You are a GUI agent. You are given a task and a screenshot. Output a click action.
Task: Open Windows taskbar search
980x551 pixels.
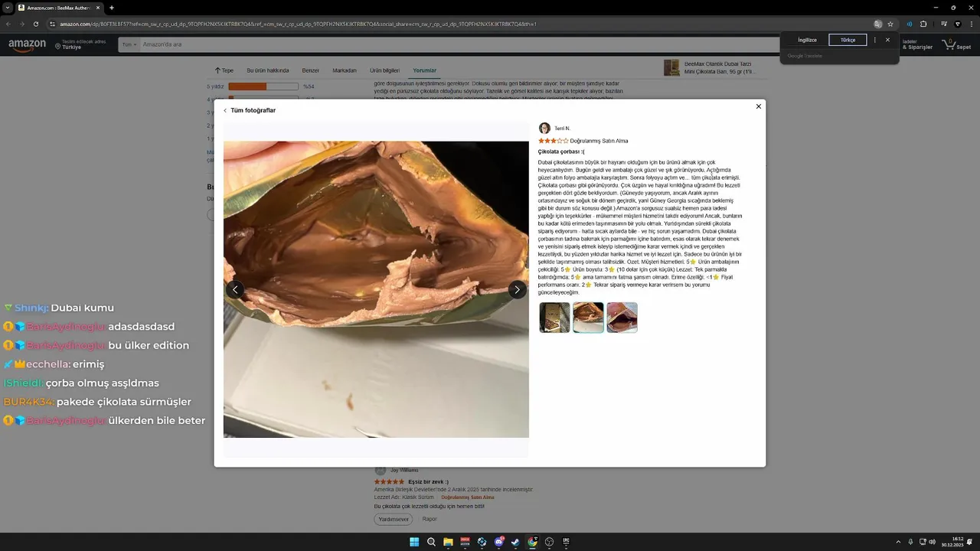pos(431,542)
